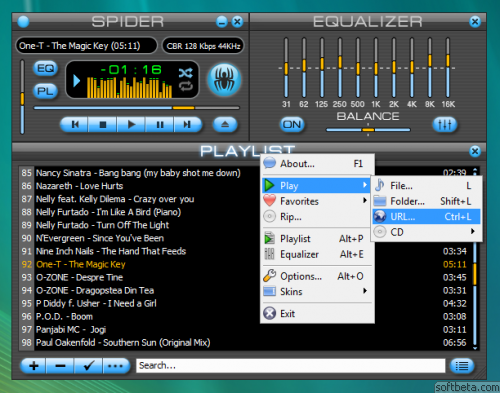This screenshot has width=500, height=393.
Task: Stop playback with the stop button
Action: point(103,125)
